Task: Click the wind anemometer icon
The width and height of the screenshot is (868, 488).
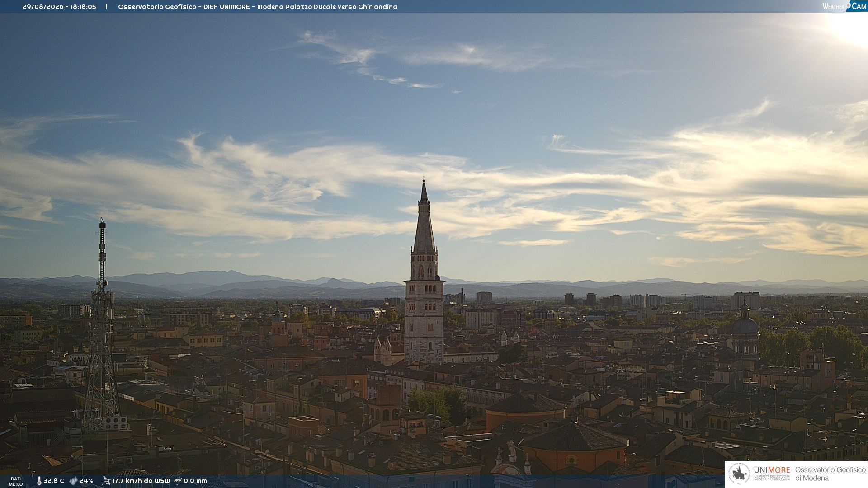Action: pos(106,481)
